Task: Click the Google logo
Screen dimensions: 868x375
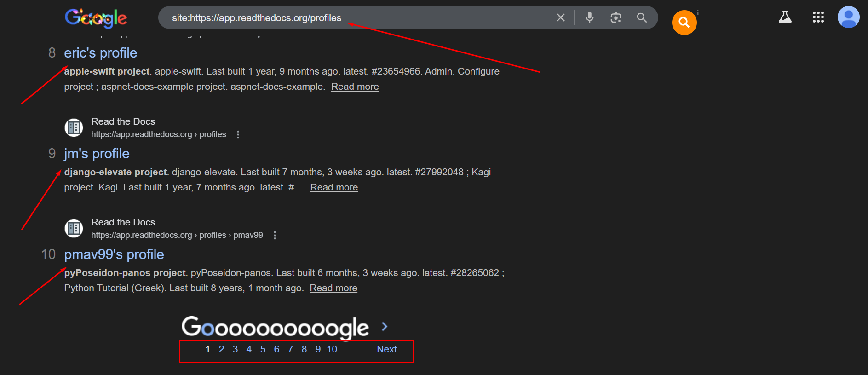Action: coord(96,18)
